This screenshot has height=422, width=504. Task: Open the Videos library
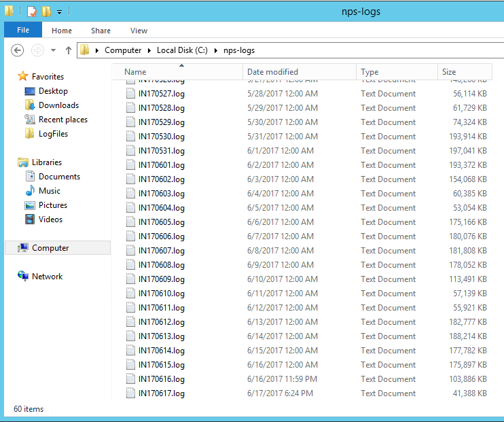pyautogui.click(x=50, y=219)
